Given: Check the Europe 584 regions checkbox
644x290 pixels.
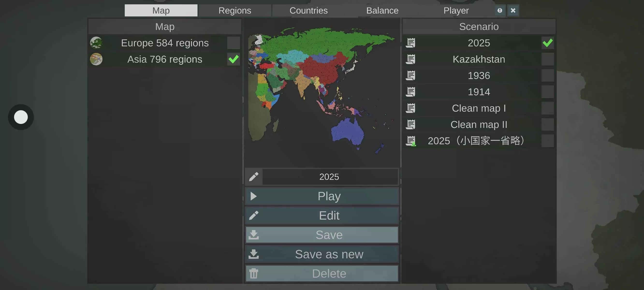Looking at the screenshot, I should coord(233,43).
